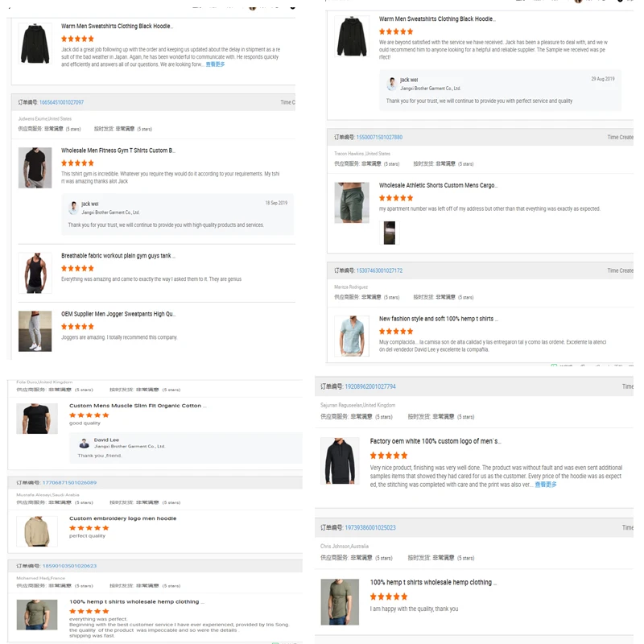Open the OEM Supplier Men Jogger Sweatpants title

pyautogui.click(x=118, y=314)
